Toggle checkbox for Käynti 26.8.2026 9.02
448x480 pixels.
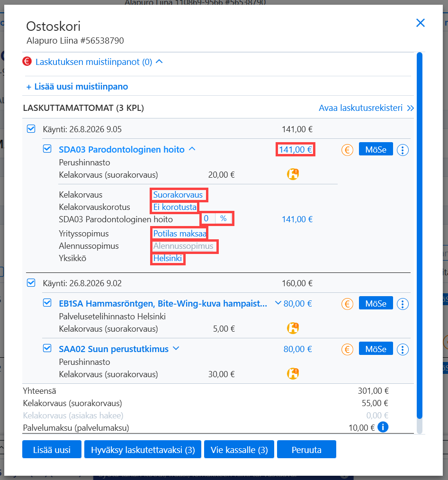click(x=31, y=283)
